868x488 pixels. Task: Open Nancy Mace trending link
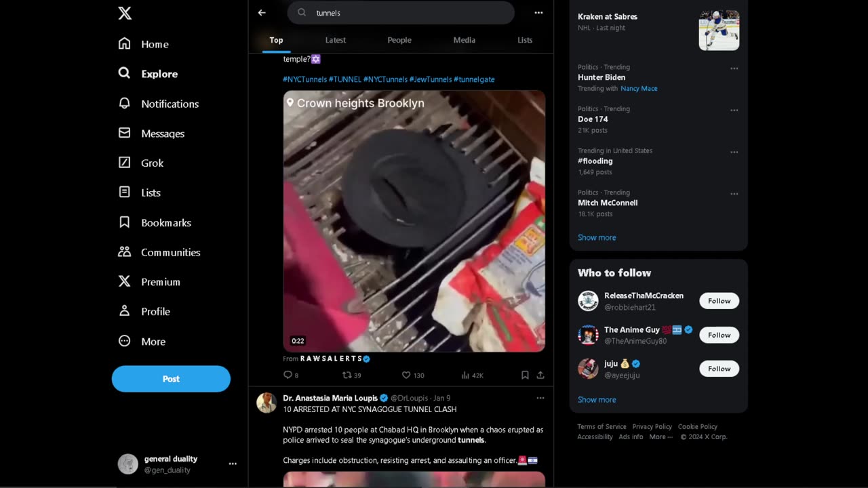pos(639,89)
